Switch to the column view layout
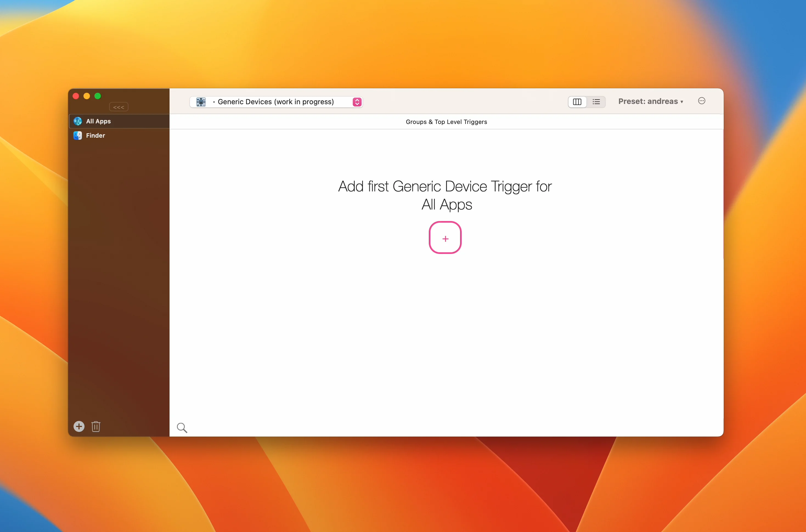 [577, 102]
